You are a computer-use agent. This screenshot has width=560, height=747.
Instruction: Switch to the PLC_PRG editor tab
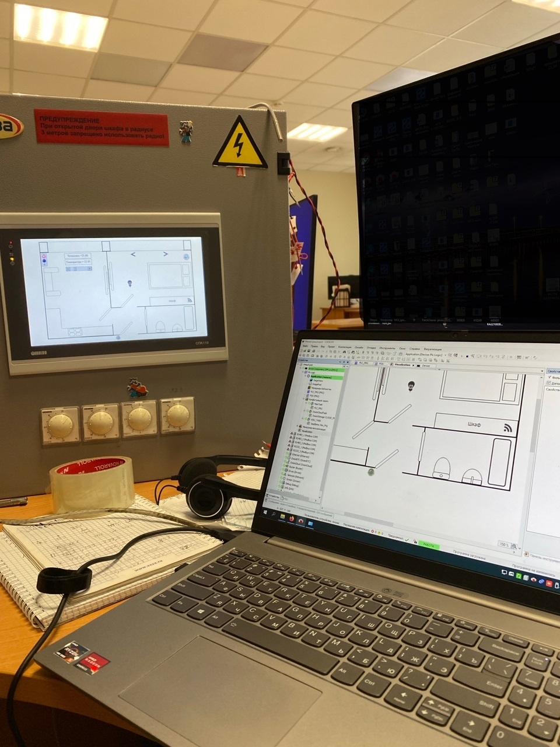(363, 362)
